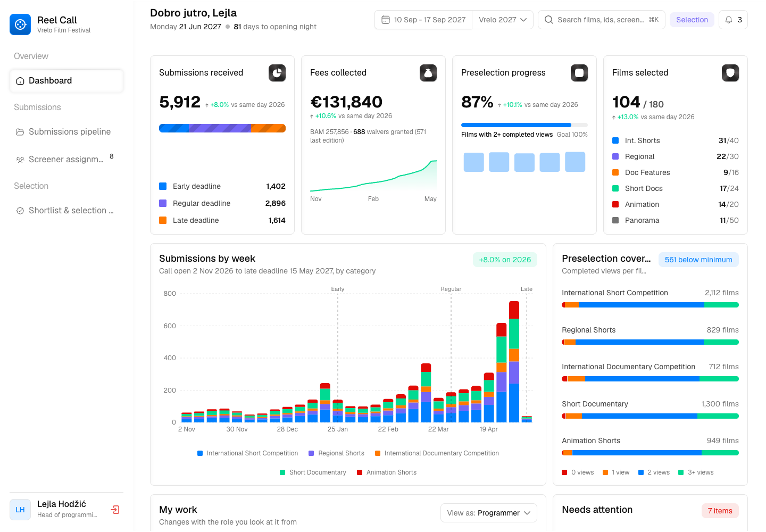The image size is (766, 532).
Task: Click the Short Documentary 1,300 films coverage bar
Action: pyautogui.click(x=650, y=416)
